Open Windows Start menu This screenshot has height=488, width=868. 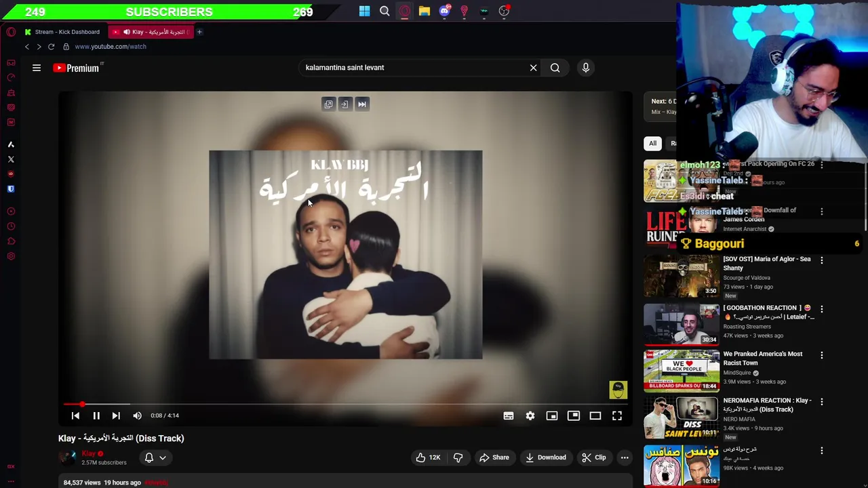[x=365, y=11]
